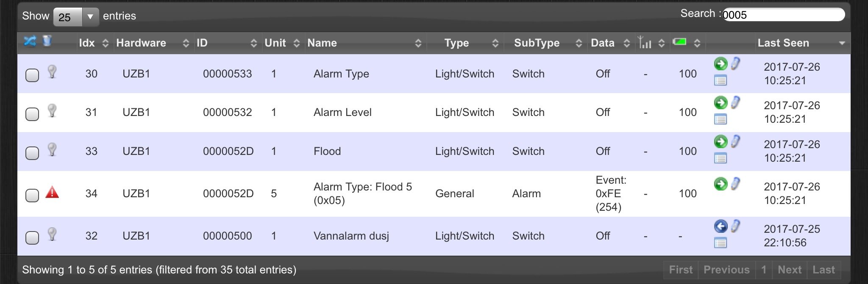Click the Last pagination button

(x=823, y=270)
